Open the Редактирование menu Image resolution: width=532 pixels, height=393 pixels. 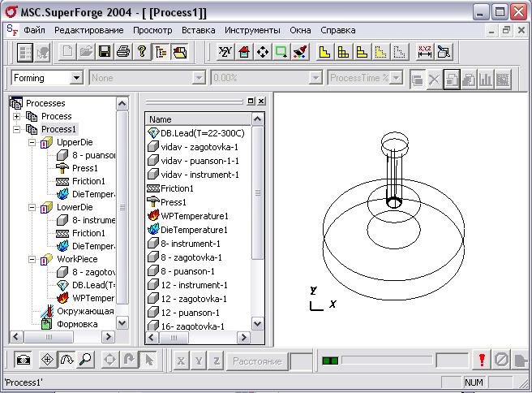point(89,30)
